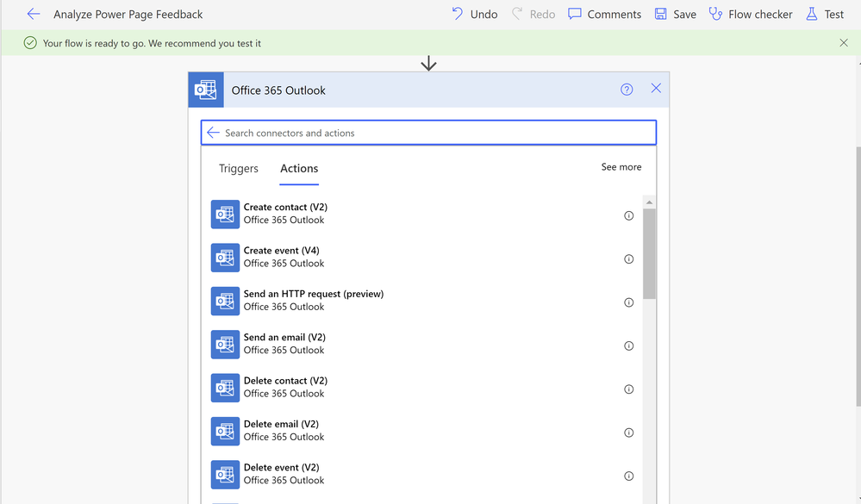Click the Analyze Power Page Feedback flow title

[128, 15]
